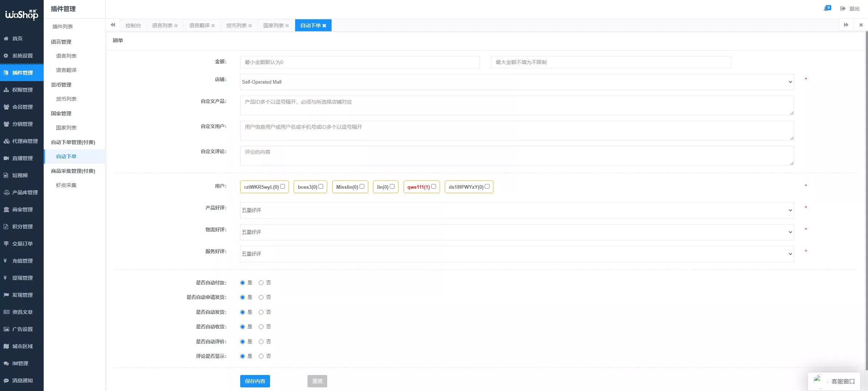
Task: Click the logout icon at top right
Action: click(843, 9)
